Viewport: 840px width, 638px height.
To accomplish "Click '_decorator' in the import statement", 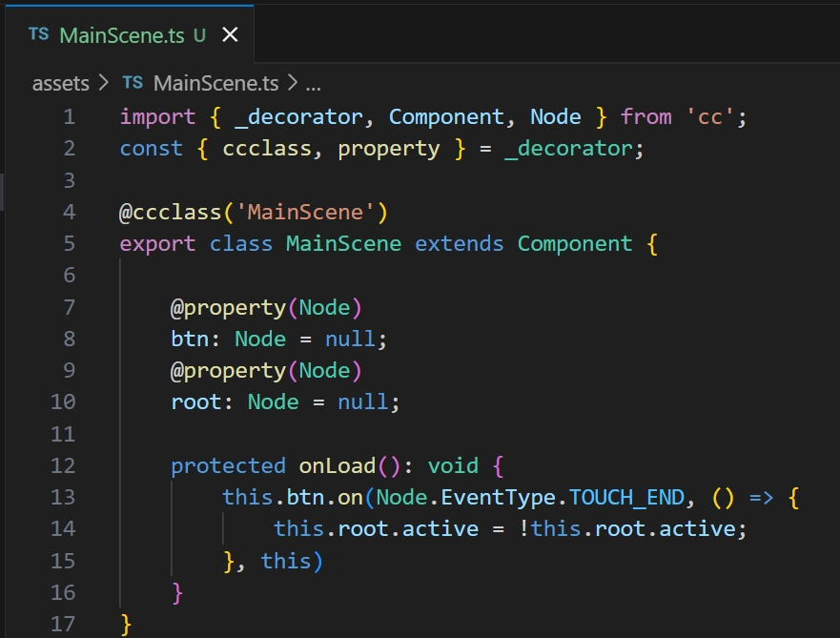I will tap(299, 117).
